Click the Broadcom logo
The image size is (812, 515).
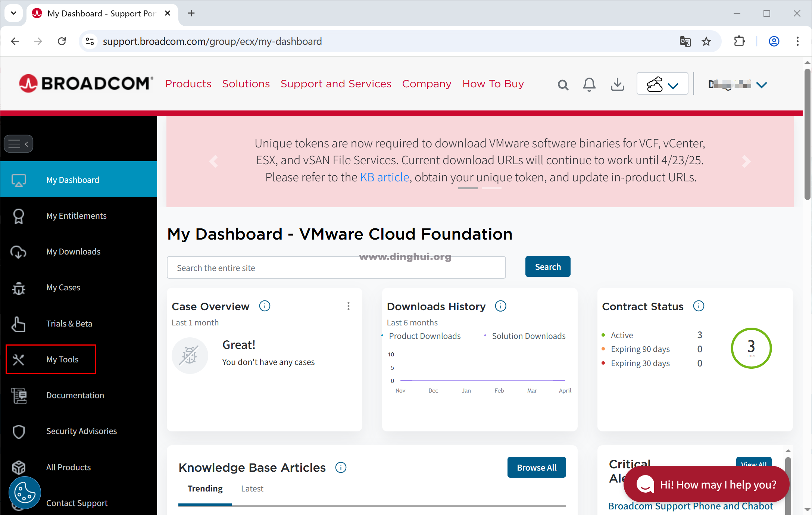pos(86,84)
